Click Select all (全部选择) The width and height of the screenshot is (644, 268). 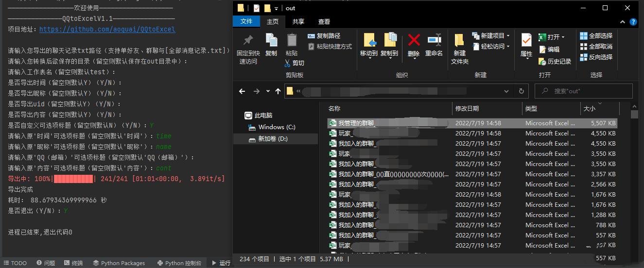pos(596,36)
